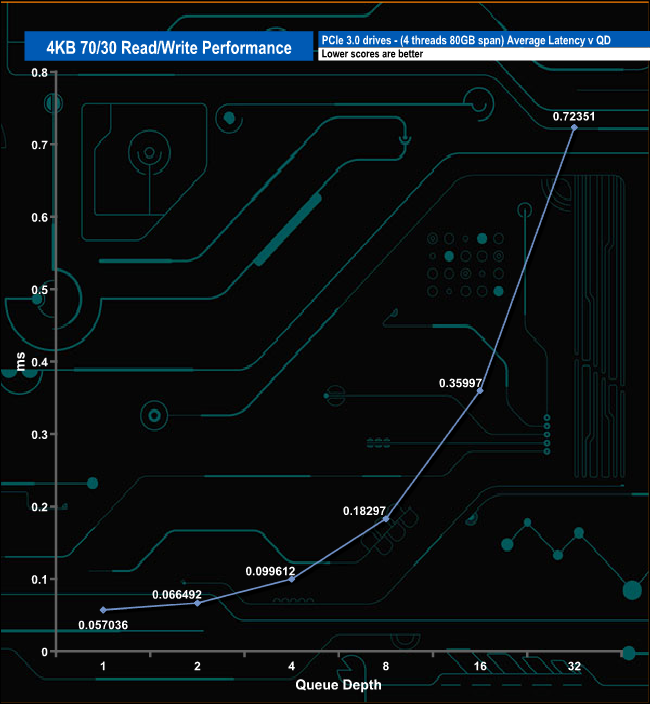The image size is (650, 704).
Task: Click the y-axis label 0.3
Action: pos(40,435)
